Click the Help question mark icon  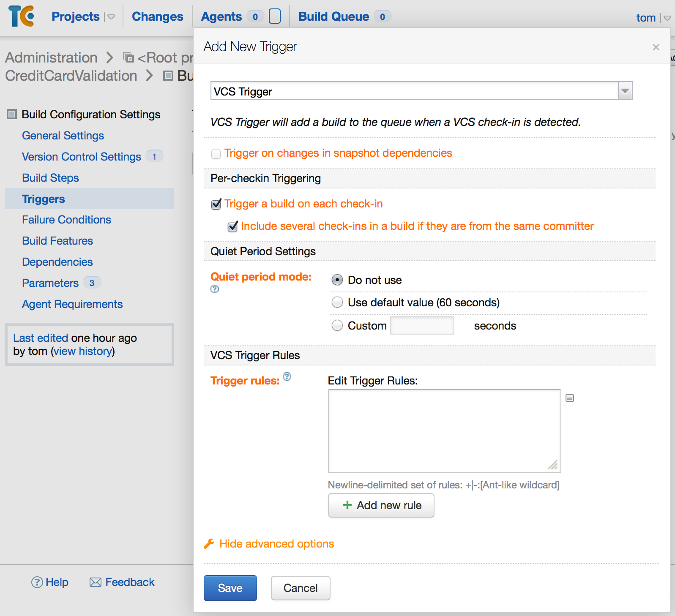37,582
